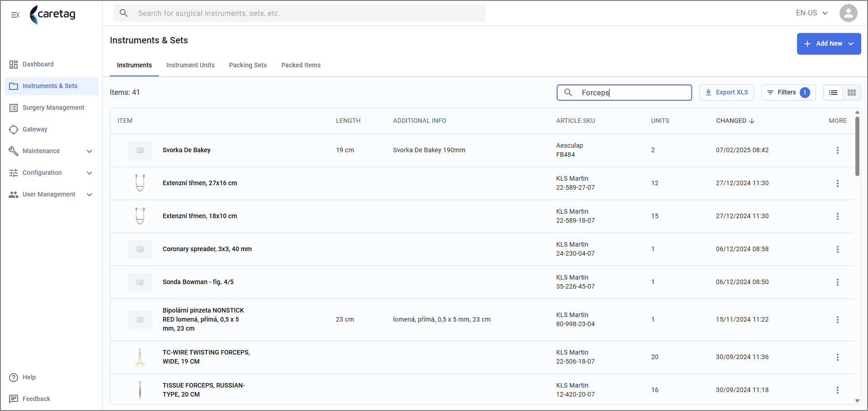Image resolution: width=868 pixels, height=411 pixels.
Task: Open more options for Coronary spreader row
Action: click(837, 249)
